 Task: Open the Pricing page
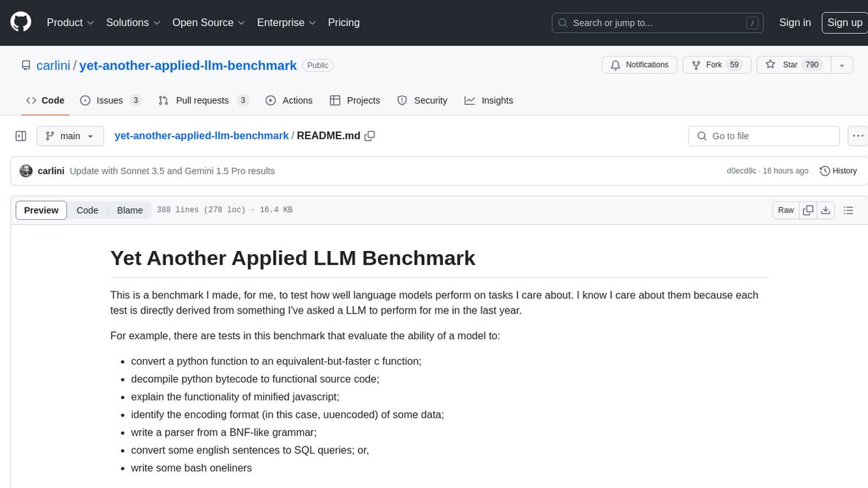pos(344,22)
